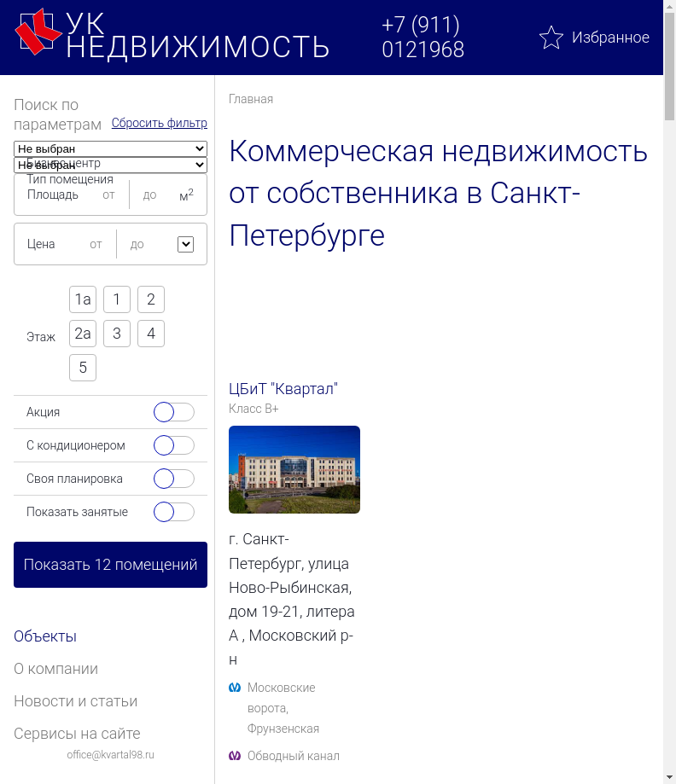Click the Главная breadcrumb link
This screenshot has height=784, width=676.
coord(251,99)
